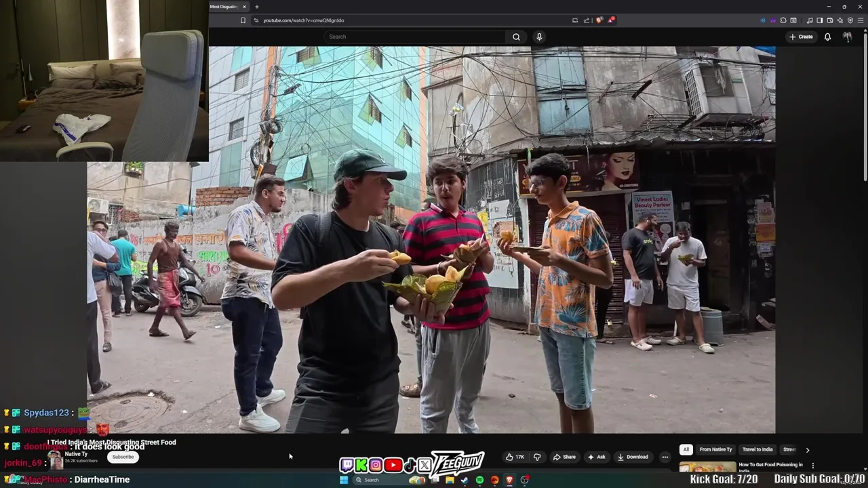Click the Brave Rewards triangle icon

(x=611, y=20)
